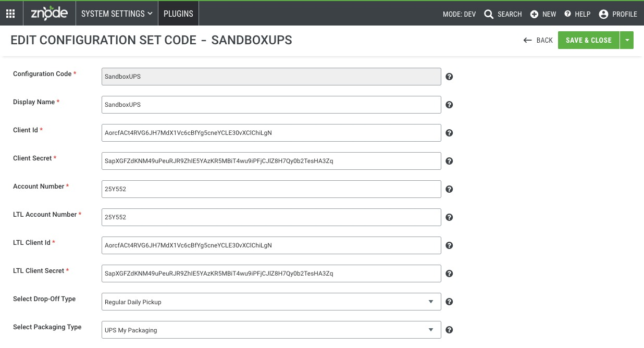Open the Help menu item

click(x=577, y=15)
